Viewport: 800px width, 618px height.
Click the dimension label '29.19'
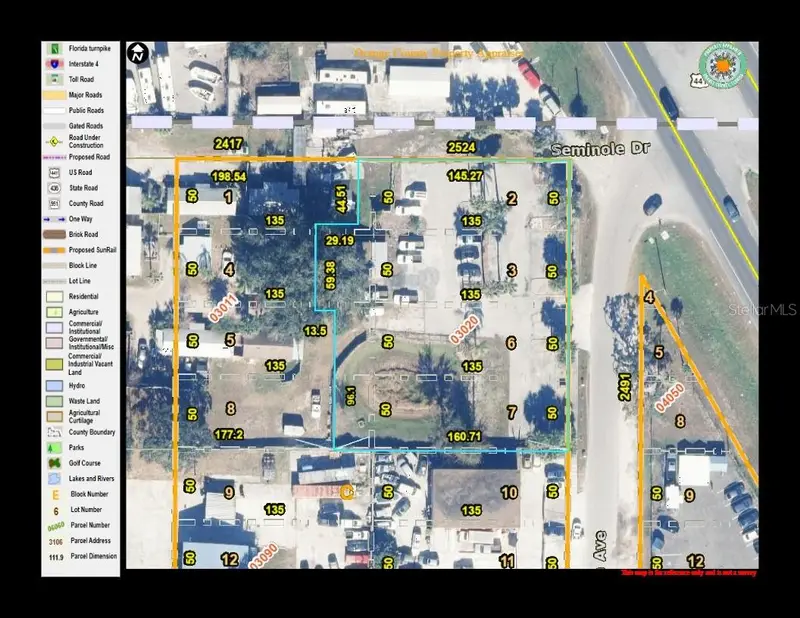click(340, 240)
